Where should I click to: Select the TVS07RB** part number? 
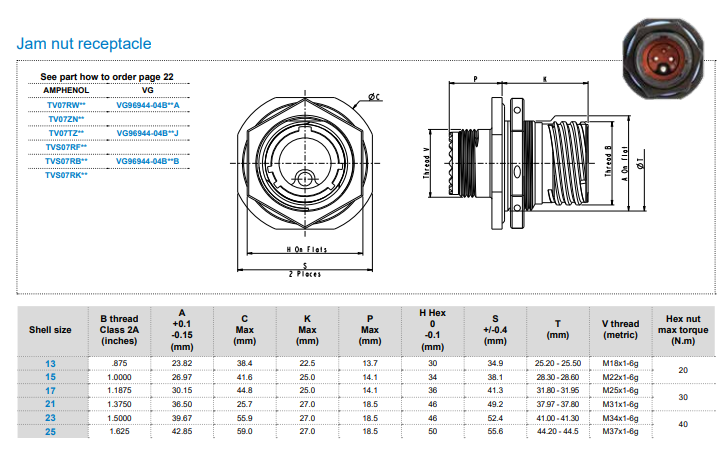point(67,160)
